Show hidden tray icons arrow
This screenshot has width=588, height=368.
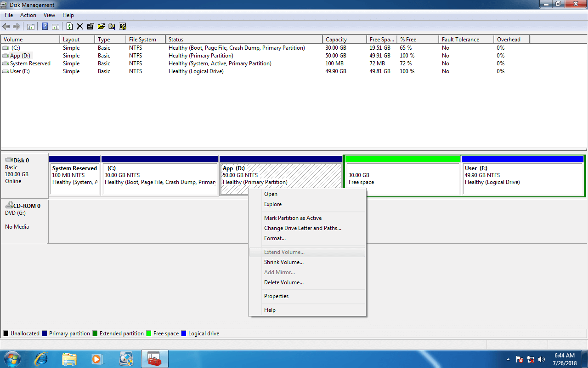coord(508,359)
